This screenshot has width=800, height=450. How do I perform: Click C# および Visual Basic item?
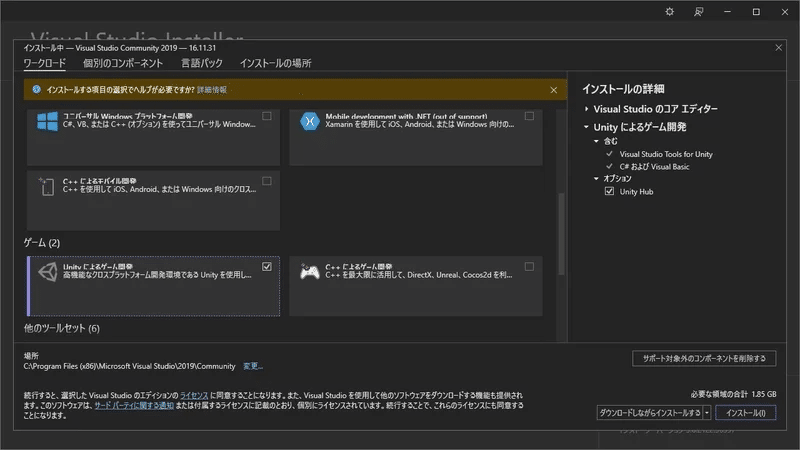point(654,166)
